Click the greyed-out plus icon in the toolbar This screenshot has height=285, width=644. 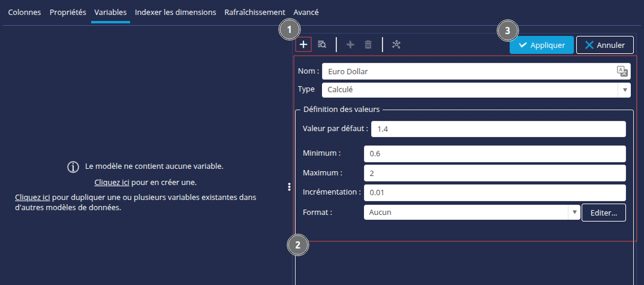pyautogui.click(x=350, y=44)
